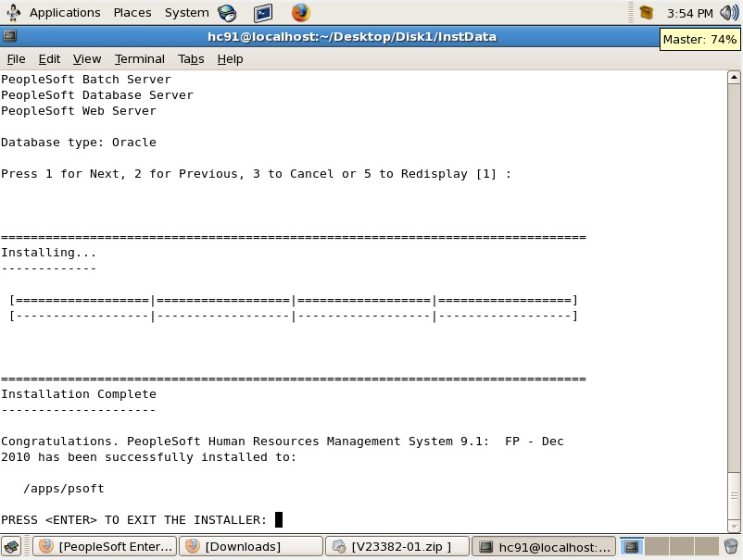Click the show desktop icon on bottom-left

(11, 546)
